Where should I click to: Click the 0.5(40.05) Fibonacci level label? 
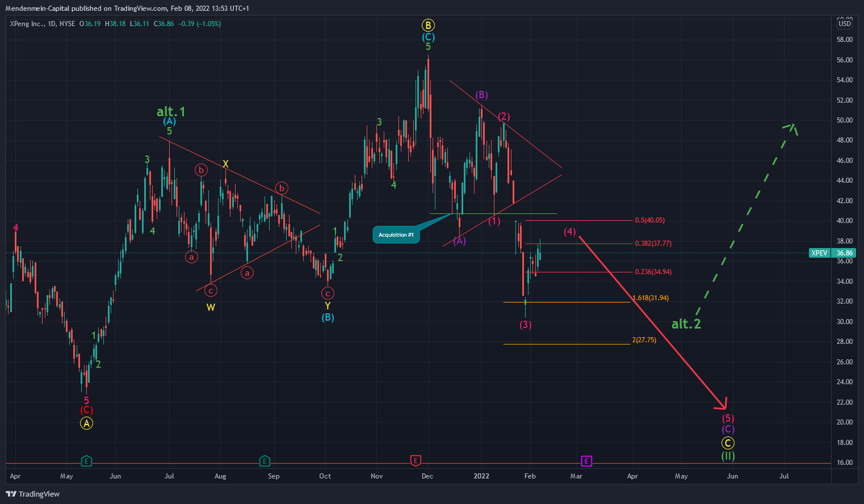coord(649,220)
